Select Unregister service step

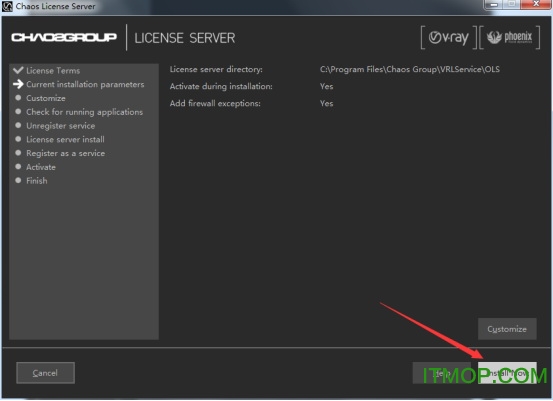point(61,126)
